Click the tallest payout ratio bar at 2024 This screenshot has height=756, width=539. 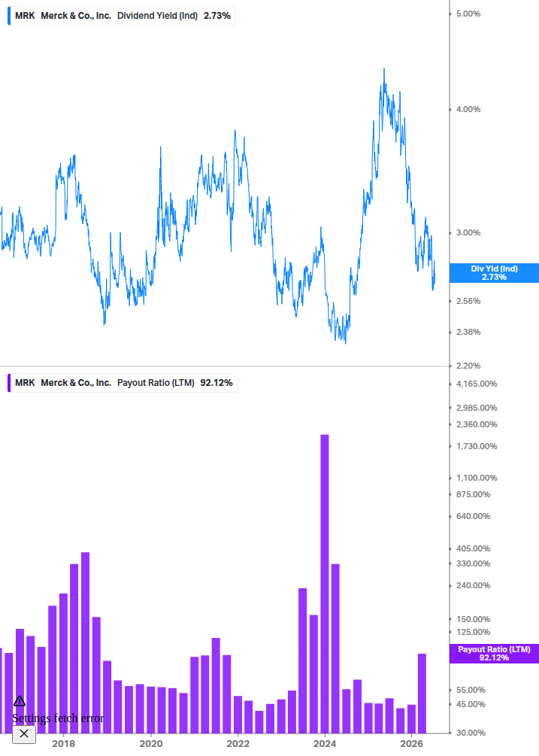[x=325, y=584]
